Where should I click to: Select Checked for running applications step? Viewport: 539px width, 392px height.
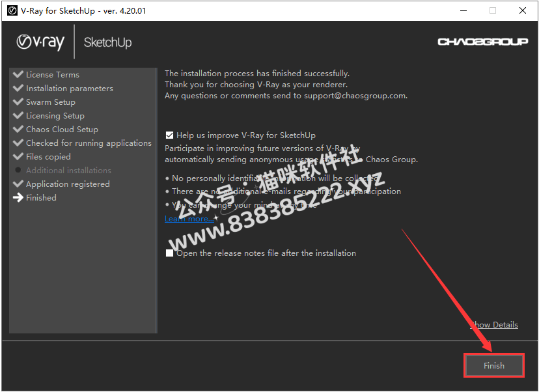[89, 143]
